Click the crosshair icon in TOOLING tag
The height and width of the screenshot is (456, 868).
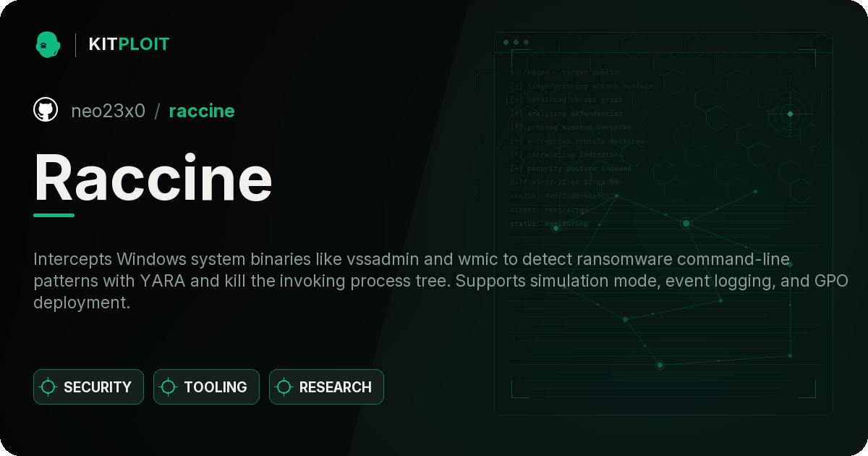pyautogui.click(x=169, y=387)
